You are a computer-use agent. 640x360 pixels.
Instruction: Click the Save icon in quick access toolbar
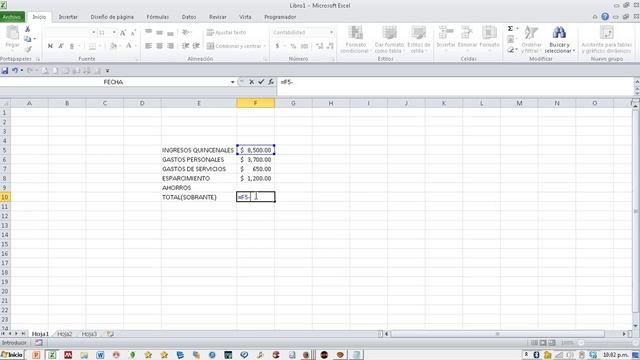(x=5, y=71)
